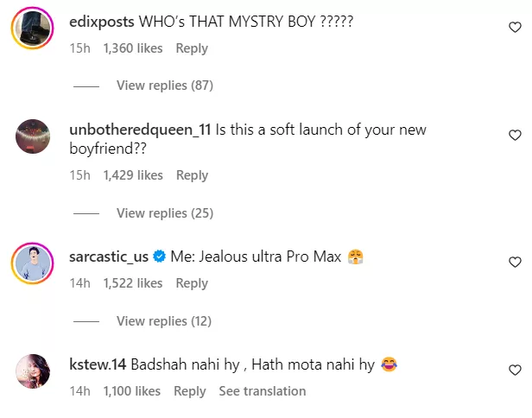Screen dimensions: 532x418
Task: Open the edixposts username link
Action: coord(102,22)
